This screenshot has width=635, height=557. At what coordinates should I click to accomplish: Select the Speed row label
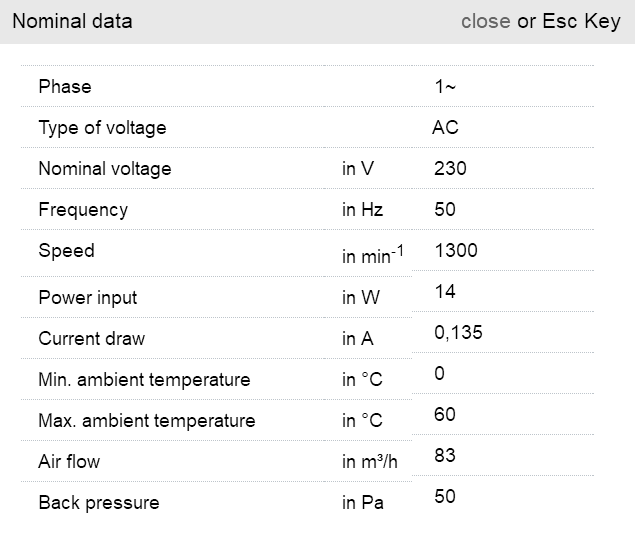(x=66, y=251)
